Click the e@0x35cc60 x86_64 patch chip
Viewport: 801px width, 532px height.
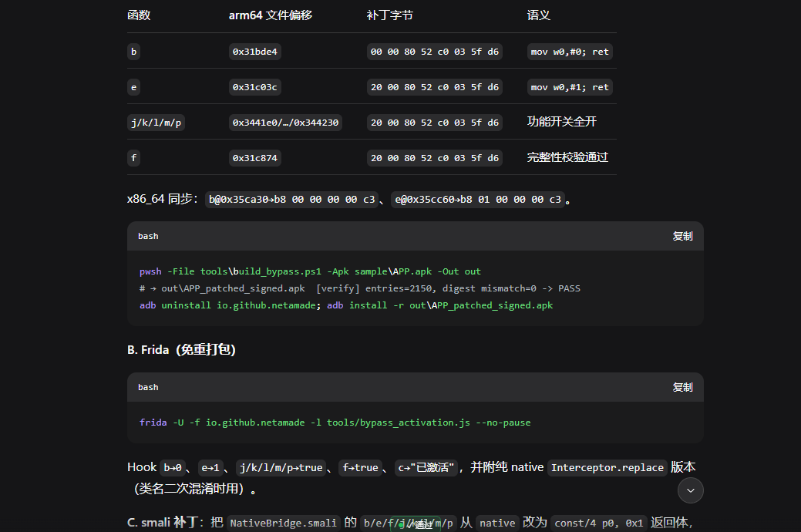pos(478,200)
